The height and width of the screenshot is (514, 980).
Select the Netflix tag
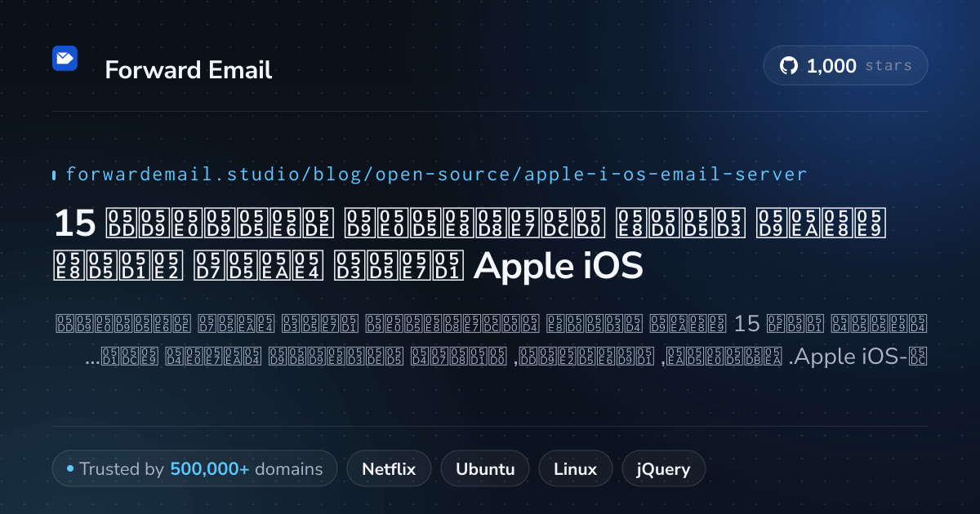click(x=389, y=469)
